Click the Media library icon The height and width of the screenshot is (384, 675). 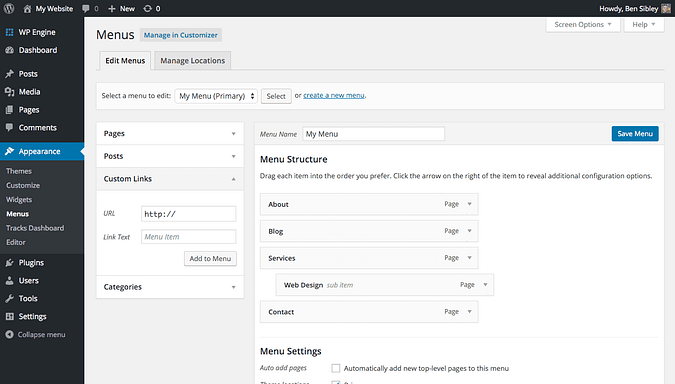(x=9, y=92)
